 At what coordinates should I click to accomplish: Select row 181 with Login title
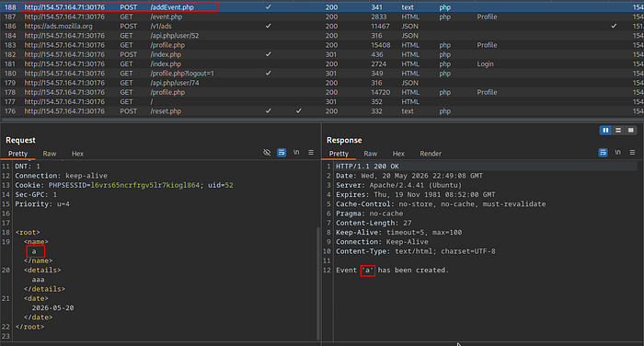tap(322, 64)
